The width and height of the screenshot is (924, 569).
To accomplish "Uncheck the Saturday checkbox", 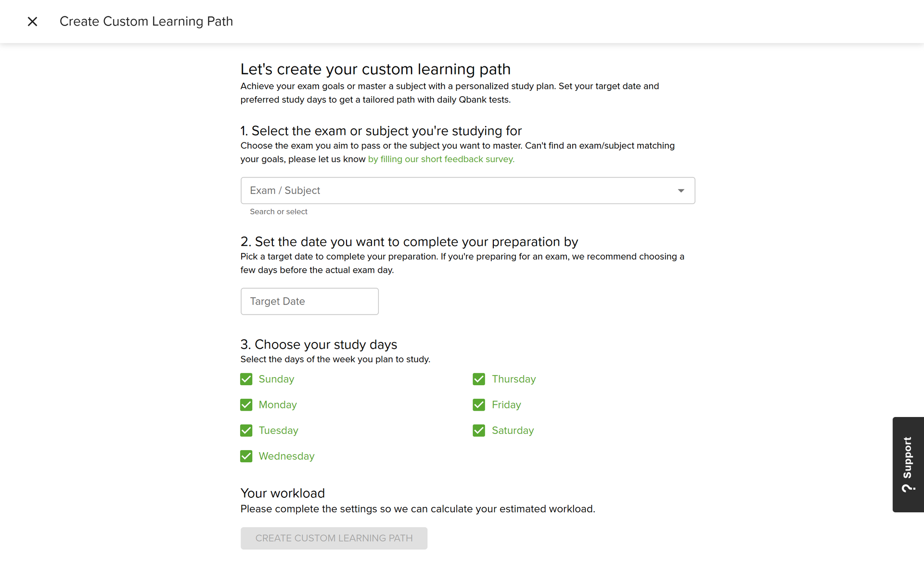I will point(479,430).
